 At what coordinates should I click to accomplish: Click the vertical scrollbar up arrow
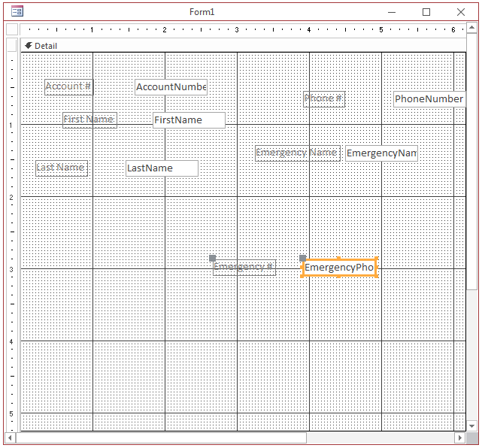[472, 28]
